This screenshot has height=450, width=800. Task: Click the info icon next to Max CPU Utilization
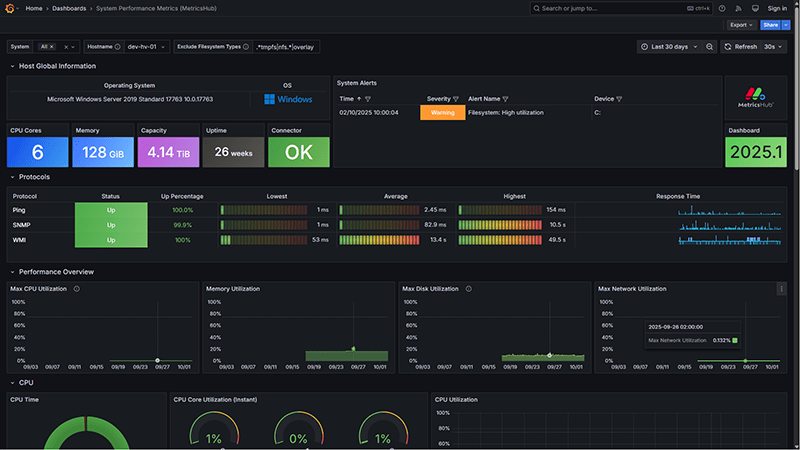tap(77, 289)
